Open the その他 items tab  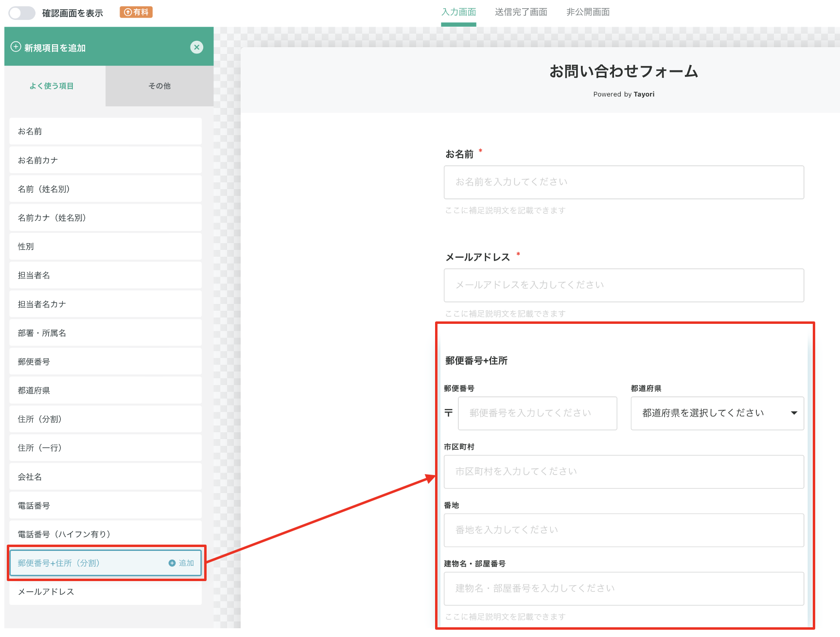pyautogui.click(x=159, y=86)
